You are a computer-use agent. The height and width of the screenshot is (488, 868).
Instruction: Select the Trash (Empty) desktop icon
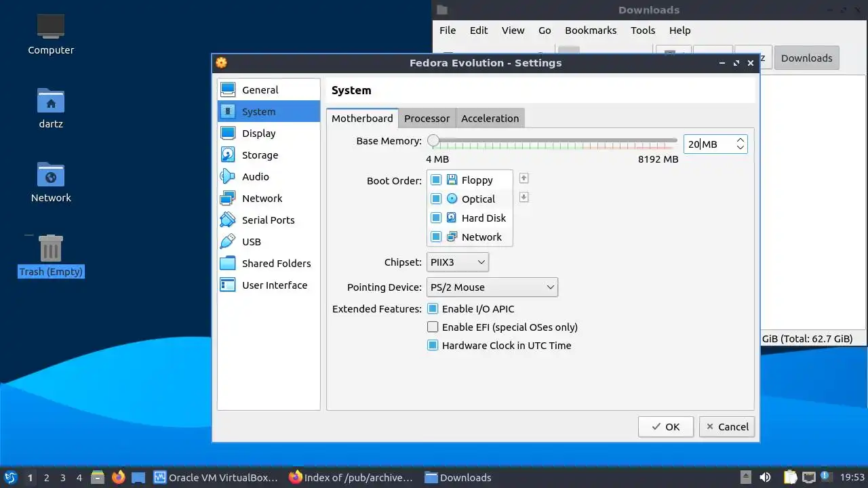[51, 256]
